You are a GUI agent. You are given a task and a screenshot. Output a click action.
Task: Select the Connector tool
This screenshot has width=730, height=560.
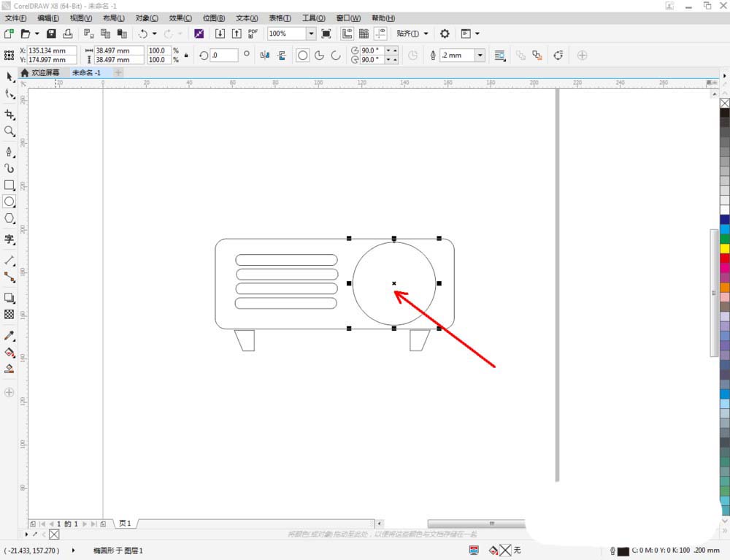(x=9, y=277)
